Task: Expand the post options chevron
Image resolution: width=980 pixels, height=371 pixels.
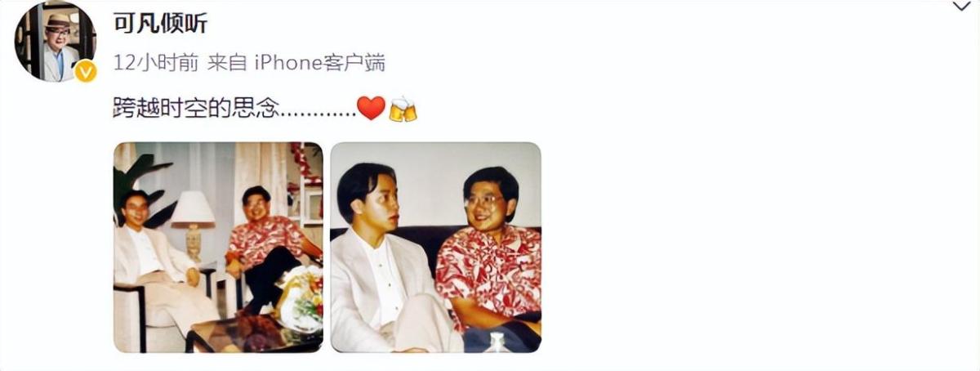Action: point(962,7)
